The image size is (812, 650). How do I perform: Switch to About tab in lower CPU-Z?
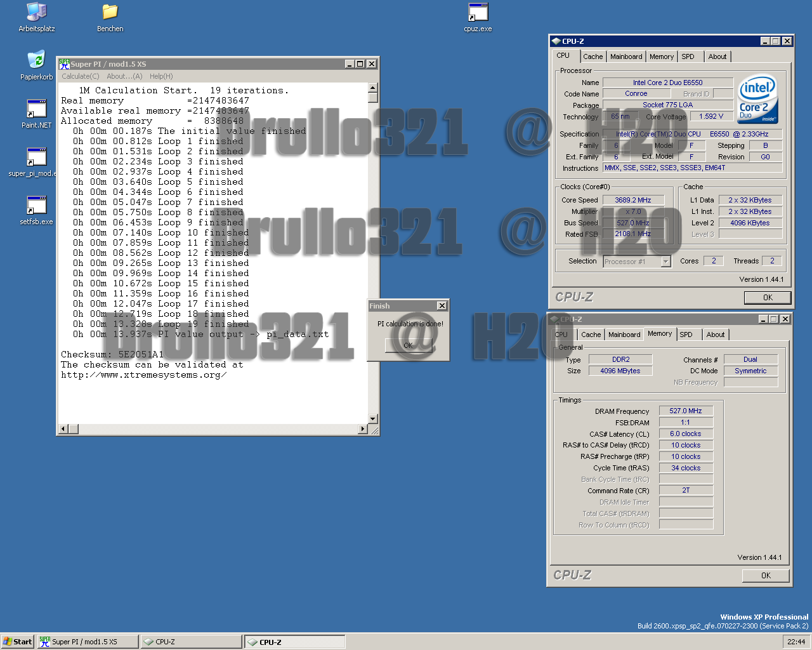click(716, 335)
